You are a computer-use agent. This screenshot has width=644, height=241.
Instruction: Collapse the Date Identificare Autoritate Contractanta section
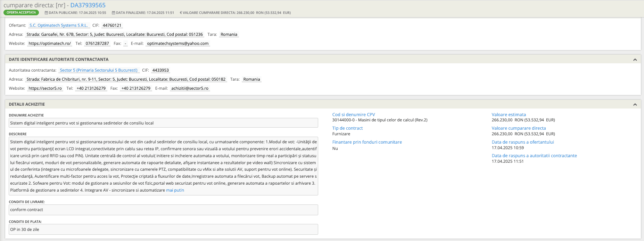pyautogui.click(x=635, y=59)
